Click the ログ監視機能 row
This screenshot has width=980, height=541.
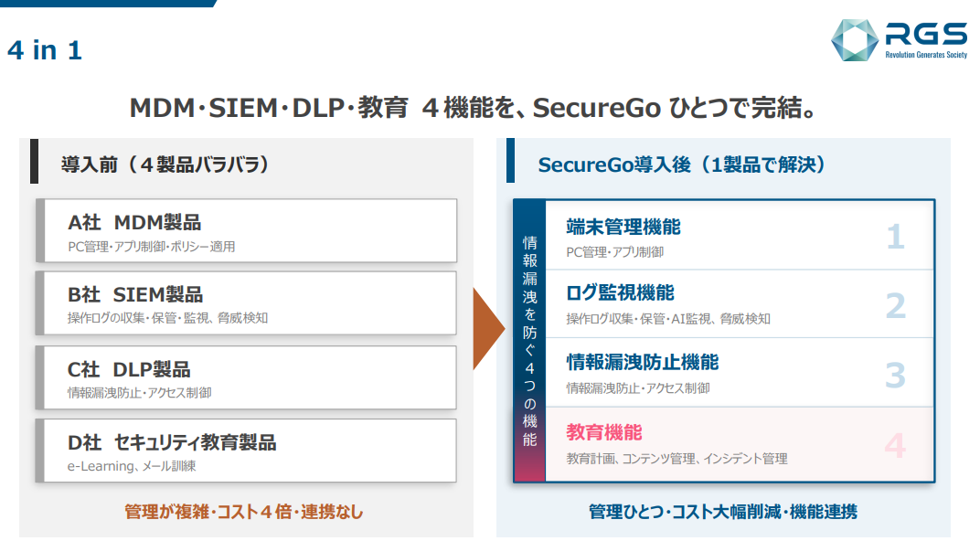click(740, 304)
